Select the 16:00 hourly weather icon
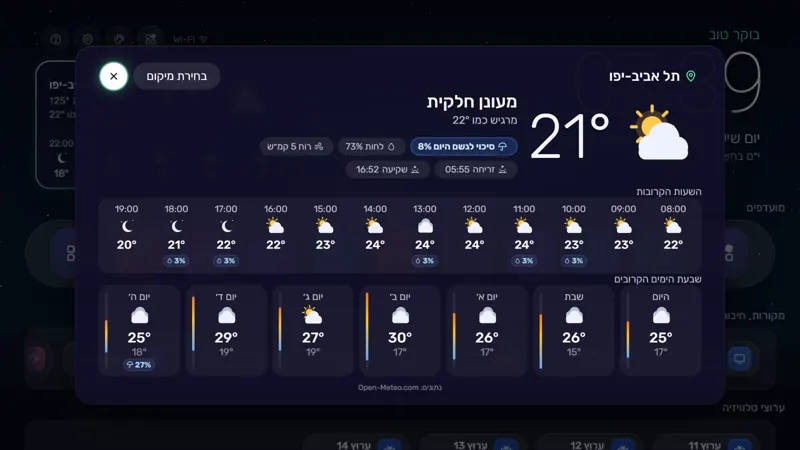The height and width of the screenshot is (450, 800). (x=275, y=226)
